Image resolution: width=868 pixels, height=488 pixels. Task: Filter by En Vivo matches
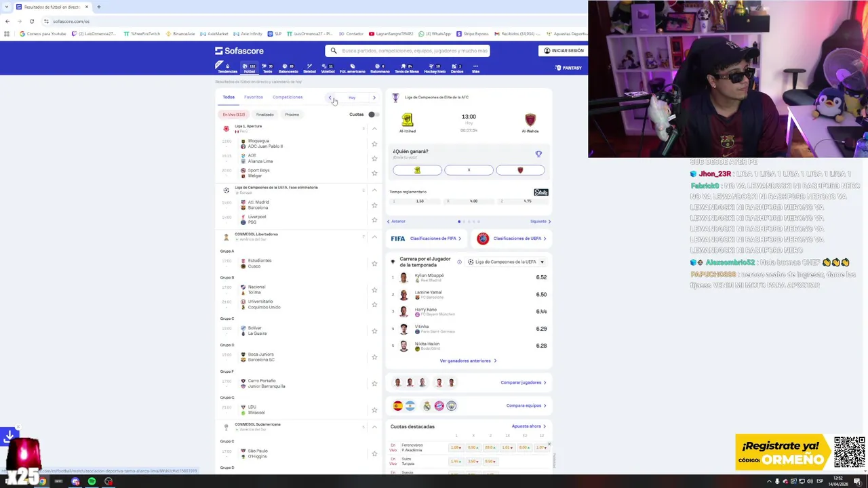pos(234,115)
